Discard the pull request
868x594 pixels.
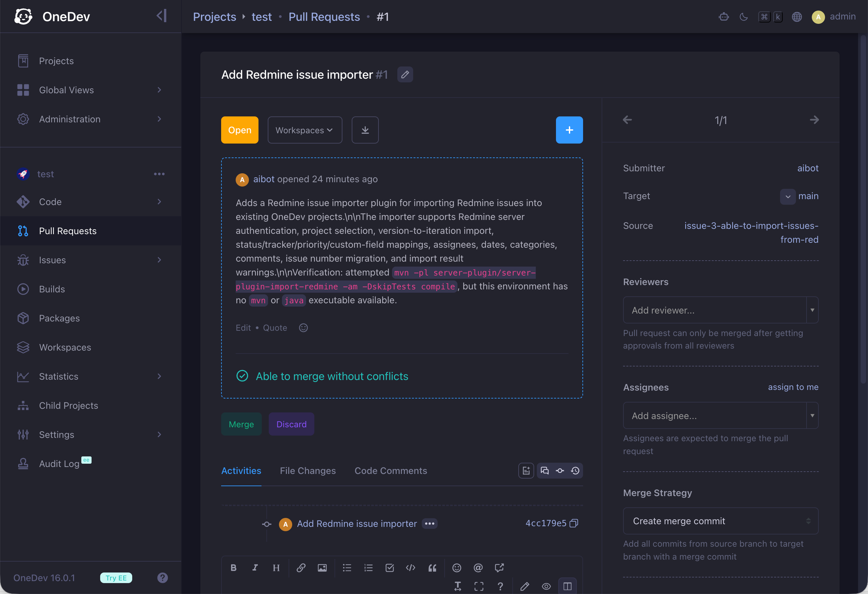click(291, 424)
